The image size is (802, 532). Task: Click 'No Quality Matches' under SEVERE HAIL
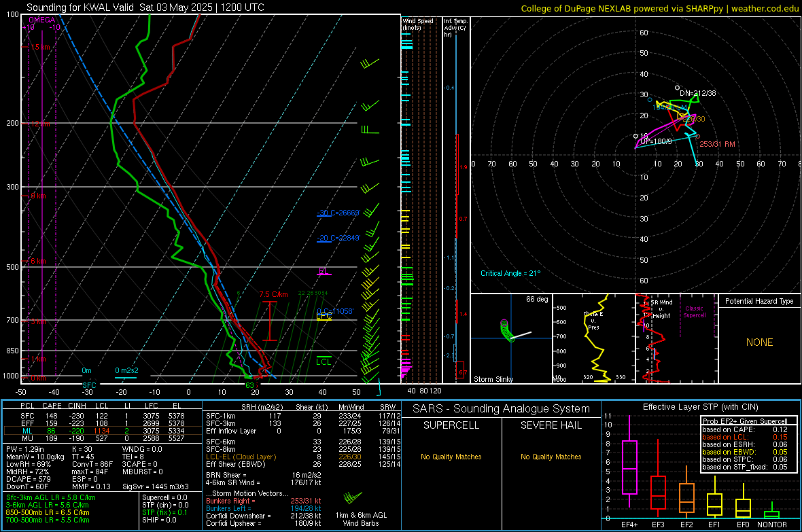[x=551, y=457]
